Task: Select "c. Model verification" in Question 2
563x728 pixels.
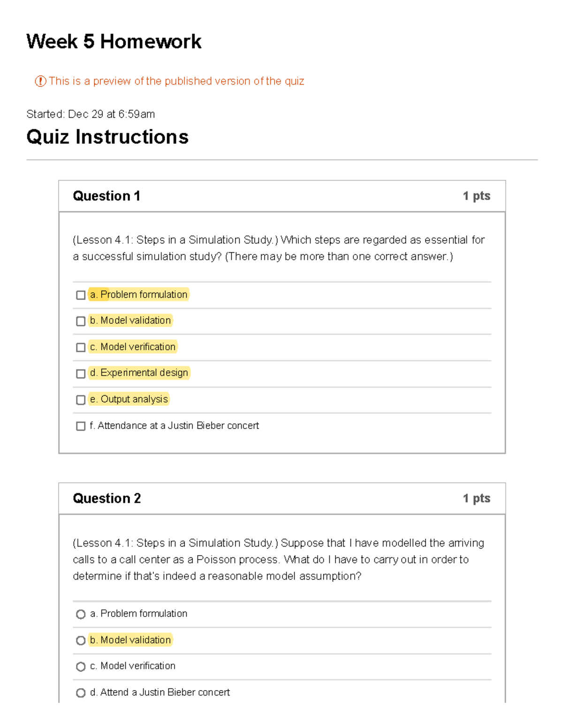Action: [x=80, y=667]
